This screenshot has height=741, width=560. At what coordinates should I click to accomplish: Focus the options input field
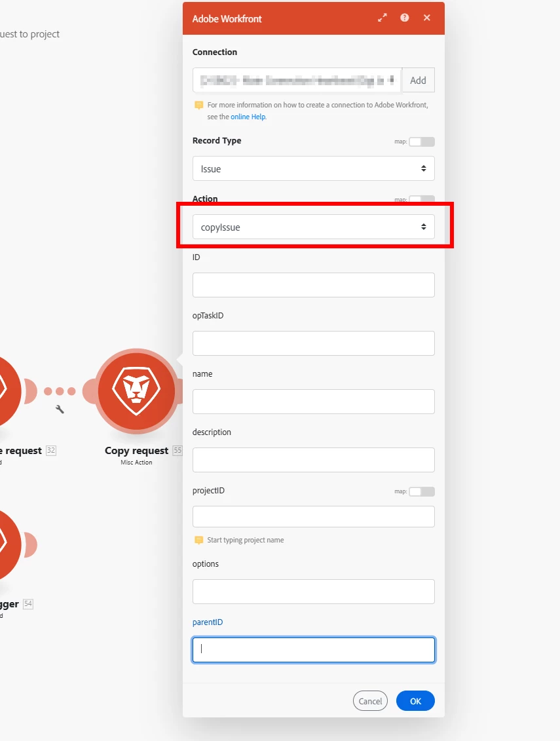tap(313, 592)
